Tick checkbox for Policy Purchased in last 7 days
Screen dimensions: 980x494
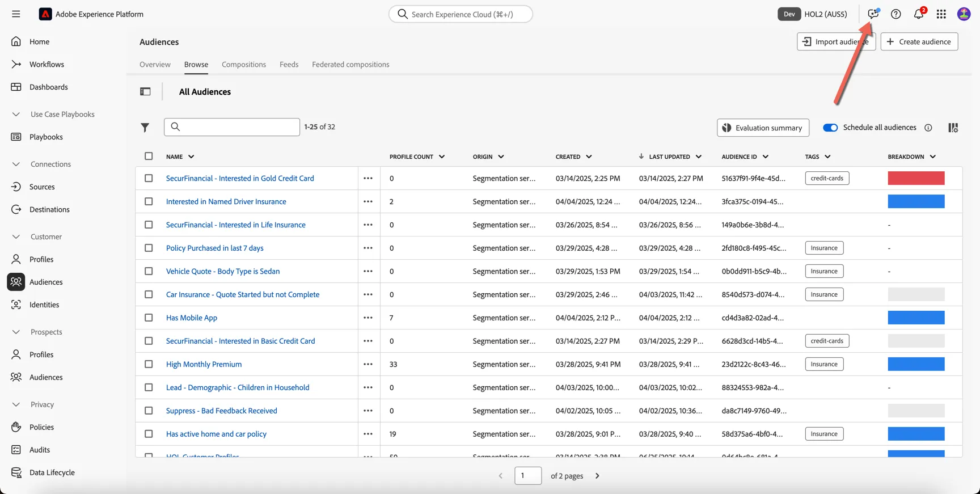pyautogui.click(x=149, y=248)
